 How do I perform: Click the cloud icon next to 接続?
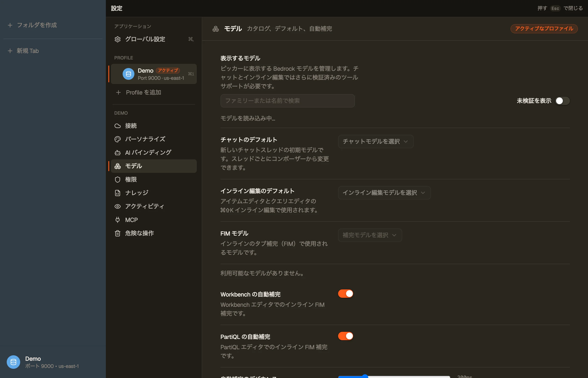(x=118, y=126)
